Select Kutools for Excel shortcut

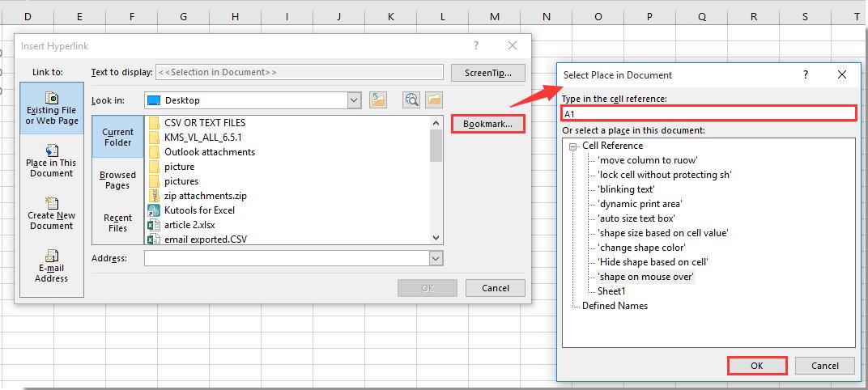[192, 210]
